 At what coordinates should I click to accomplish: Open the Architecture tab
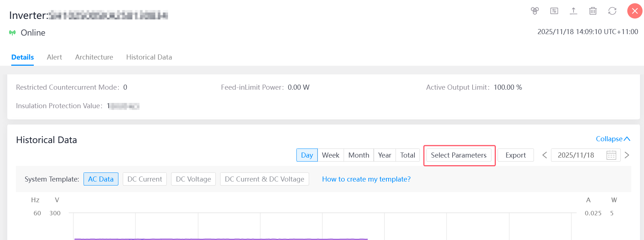[x=94, y=57]
